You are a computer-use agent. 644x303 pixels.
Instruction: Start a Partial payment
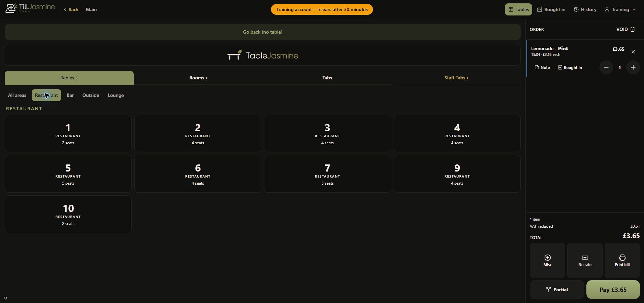[557, 290]
